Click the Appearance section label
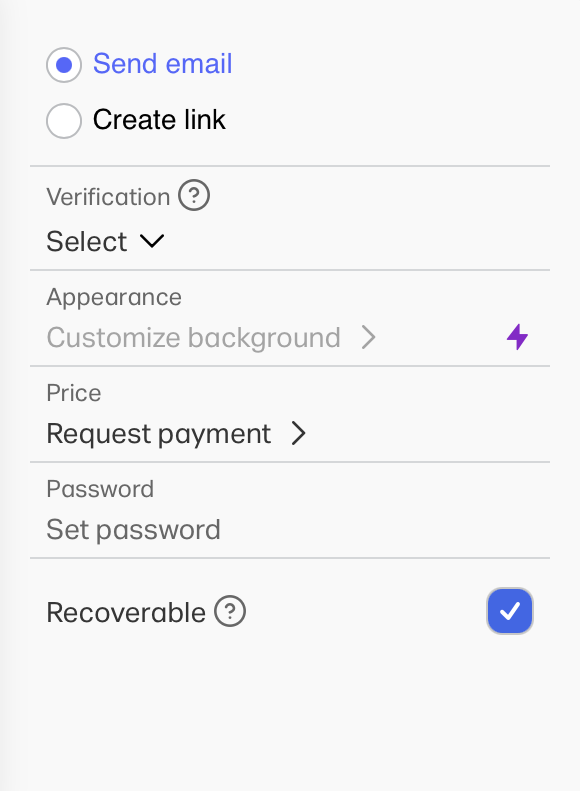This screenshot has width=580, height=791. [114, 297]
